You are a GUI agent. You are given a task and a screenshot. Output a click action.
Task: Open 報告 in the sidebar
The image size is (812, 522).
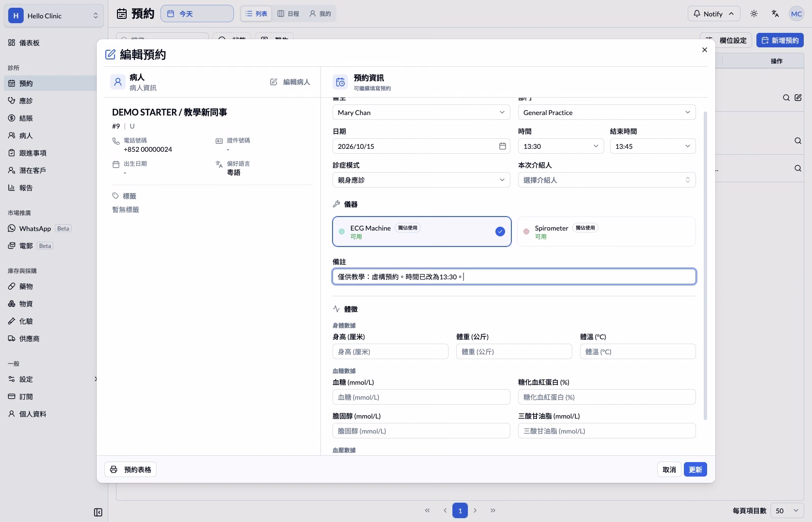tap(50, 188)
